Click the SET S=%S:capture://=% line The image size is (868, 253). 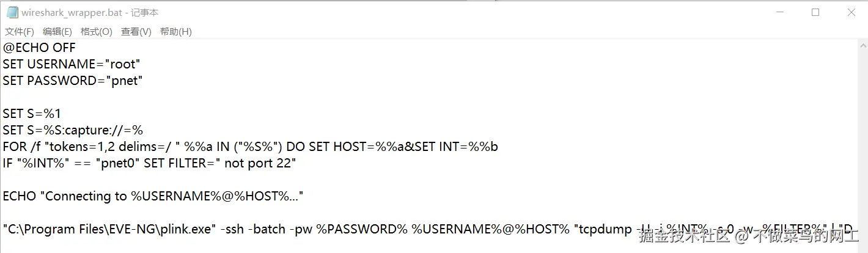point(72,130)
